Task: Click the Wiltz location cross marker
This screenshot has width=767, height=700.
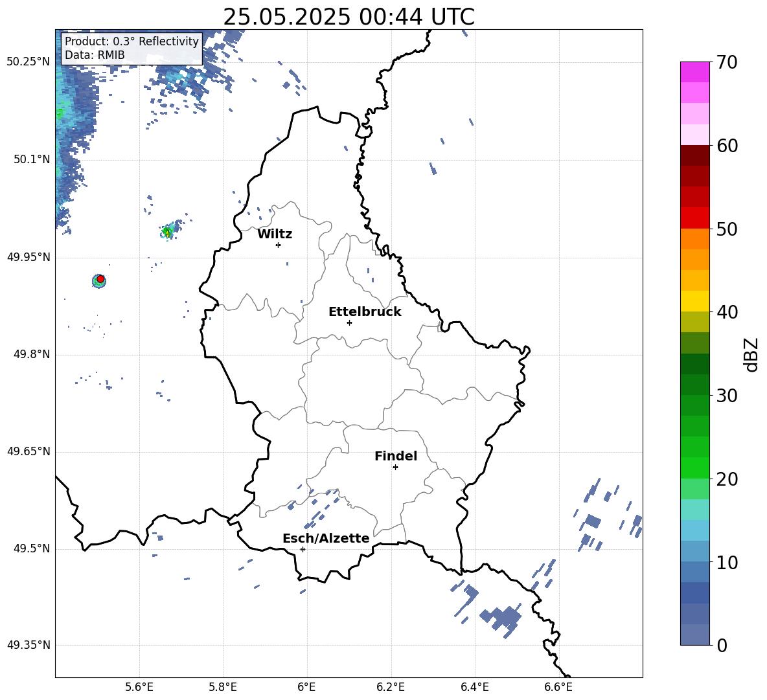Action: point(279,245)
